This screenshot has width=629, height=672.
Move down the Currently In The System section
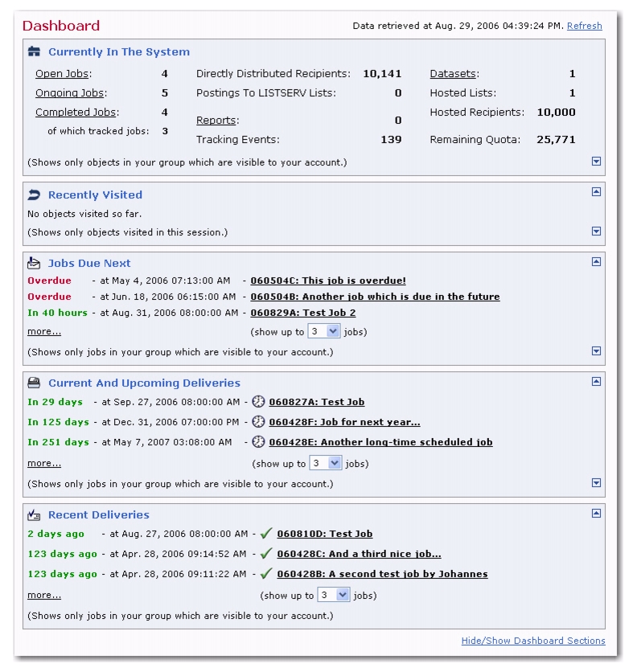pyautogui.click(x=596, y=161)
